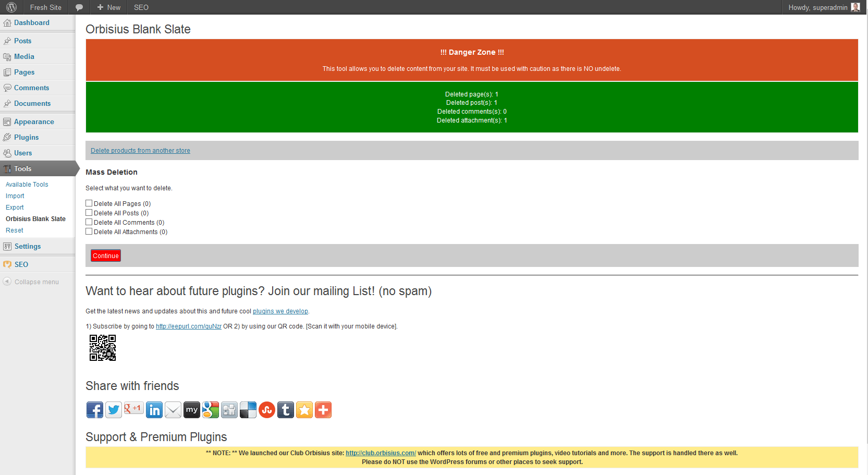This screenshot has height=475, width=868.
Task: Open SEO menu in top admin bar
Action: 141,7
